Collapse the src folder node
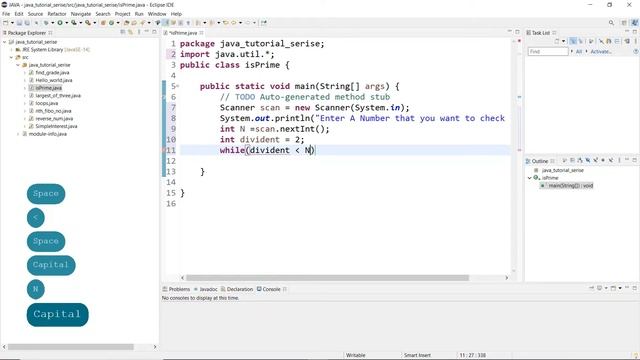The height and width of the screenshot is (360, 640). (x=11, y=57)
